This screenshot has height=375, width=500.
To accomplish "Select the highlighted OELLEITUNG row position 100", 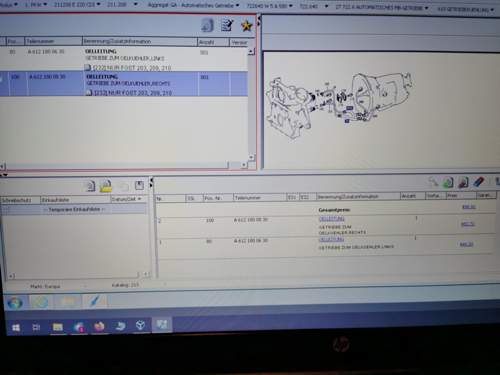I will pyautogui.click(x=124, y=84).
